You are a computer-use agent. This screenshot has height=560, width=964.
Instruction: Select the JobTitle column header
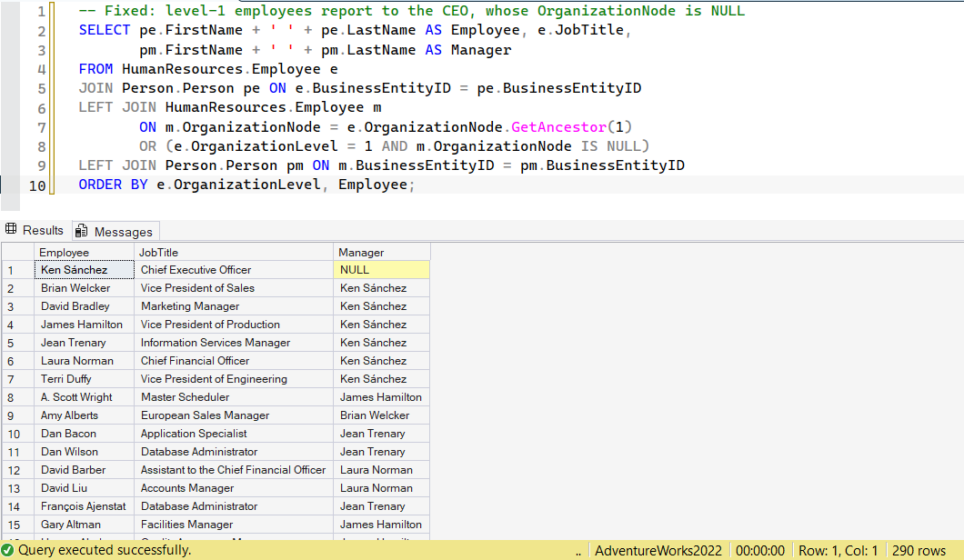(234, 252)
